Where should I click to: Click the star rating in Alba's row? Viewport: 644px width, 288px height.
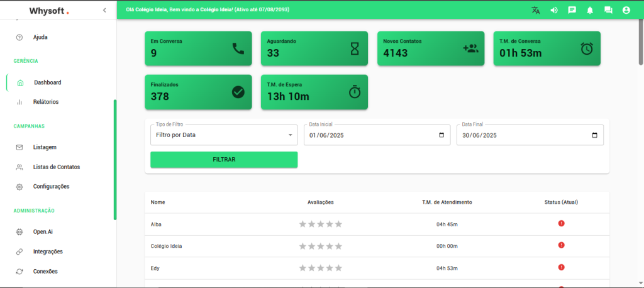[321, 224]
